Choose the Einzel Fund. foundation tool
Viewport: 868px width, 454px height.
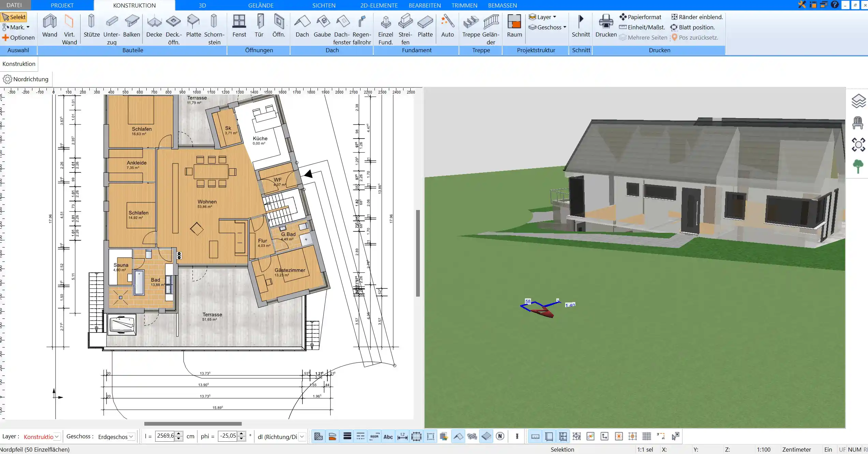(x=386, y=29)
